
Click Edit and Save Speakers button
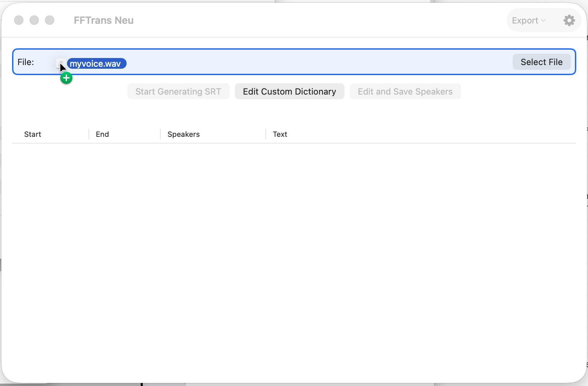pos(405,92)
